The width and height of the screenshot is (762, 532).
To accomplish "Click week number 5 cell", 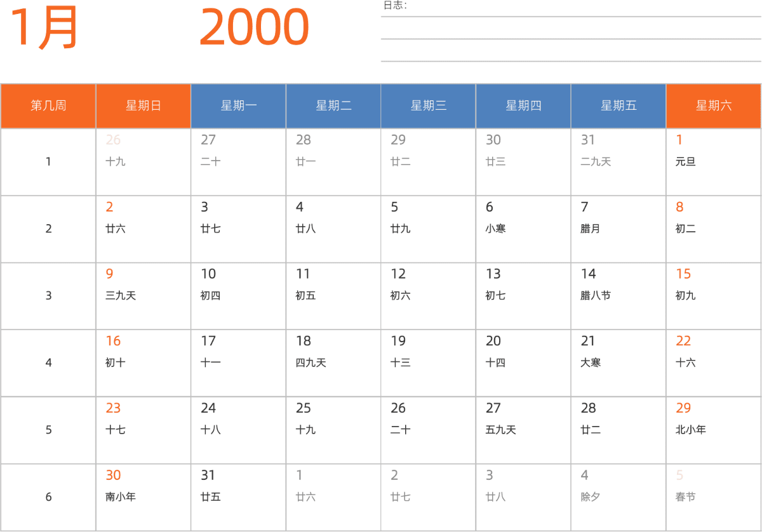I will (48, 430).
